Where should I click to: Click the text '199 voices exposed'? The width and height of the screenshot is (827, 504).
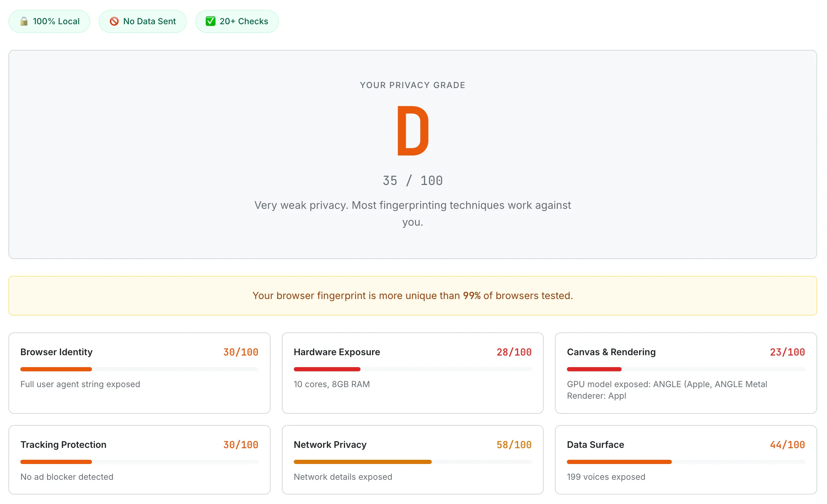pyautogui.click(x=606, y=477)
